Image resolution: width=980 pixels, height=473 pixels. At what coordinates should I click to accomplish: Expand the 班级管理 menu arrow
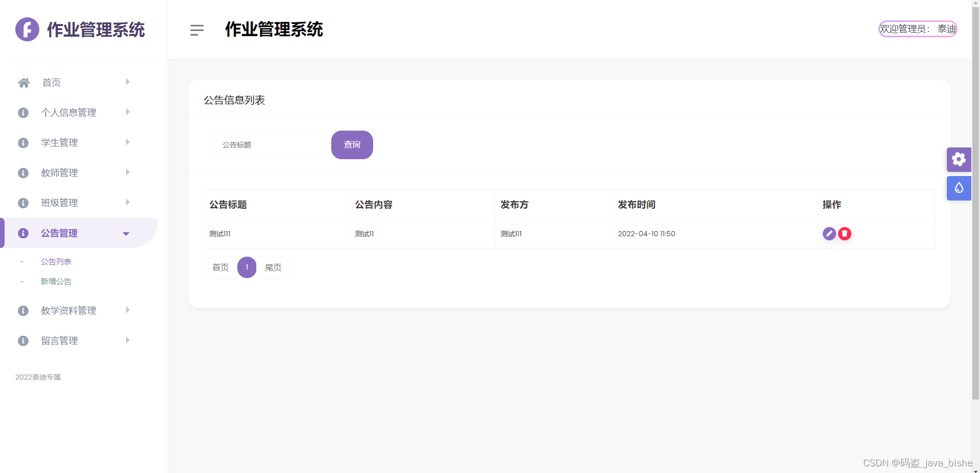(128, 202)
